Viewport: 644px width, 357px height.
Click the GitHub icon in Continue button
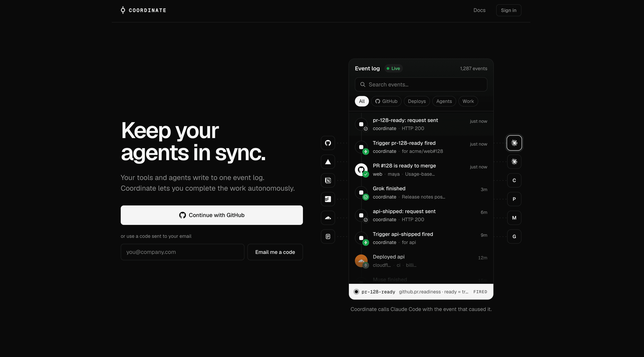[x=183, y=215]
